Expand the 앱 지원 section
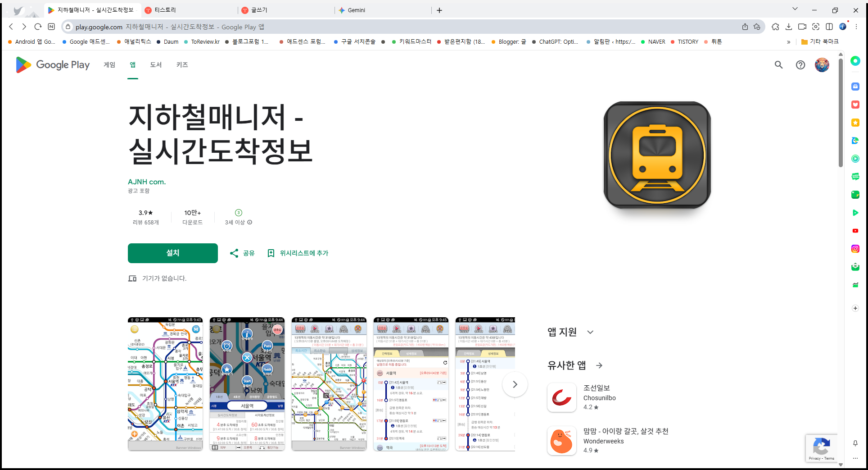This screenshot has height=470, width=868. pyautogui.click(x=590, y=332)
